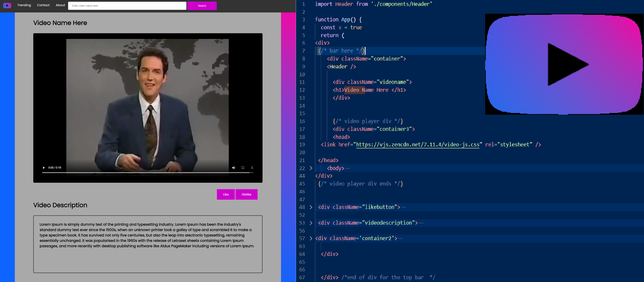Screen dimensions: 644x282
Task: Click the import Header line in code
Action: 373,4
